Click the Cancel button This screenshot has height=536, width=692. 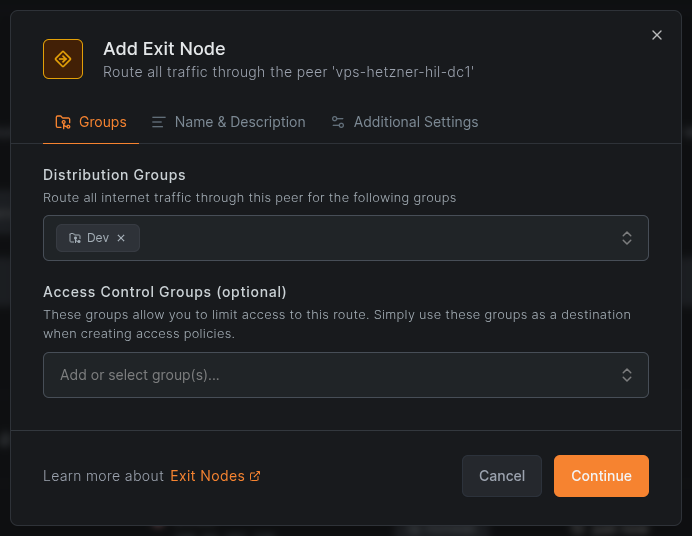coord(502,476)
